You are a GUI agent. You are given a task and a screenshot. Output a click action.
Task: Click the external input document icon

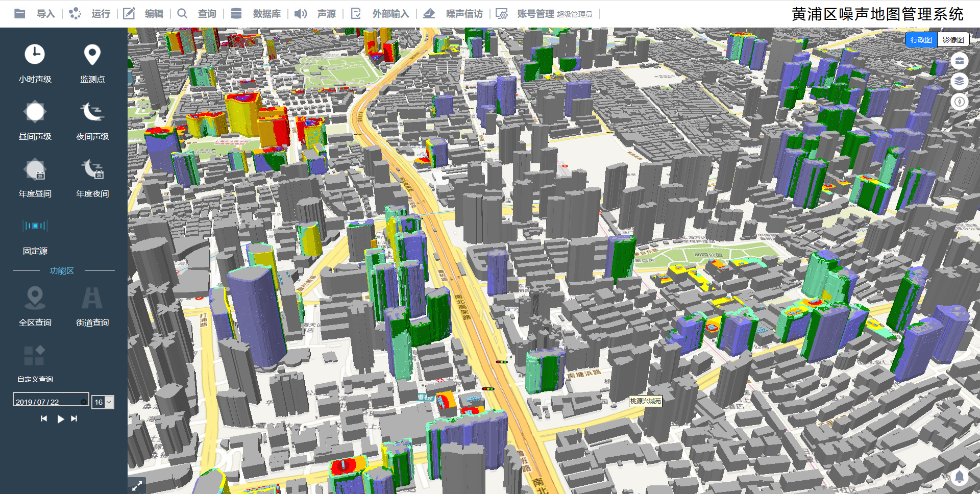click(x=356, y=14)
